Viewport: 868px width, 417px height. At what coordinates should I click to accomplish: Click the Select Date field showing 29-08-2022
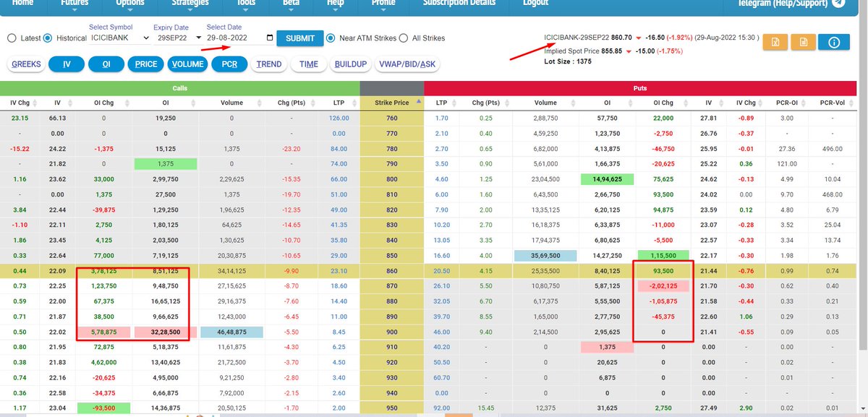coord(239,38)
